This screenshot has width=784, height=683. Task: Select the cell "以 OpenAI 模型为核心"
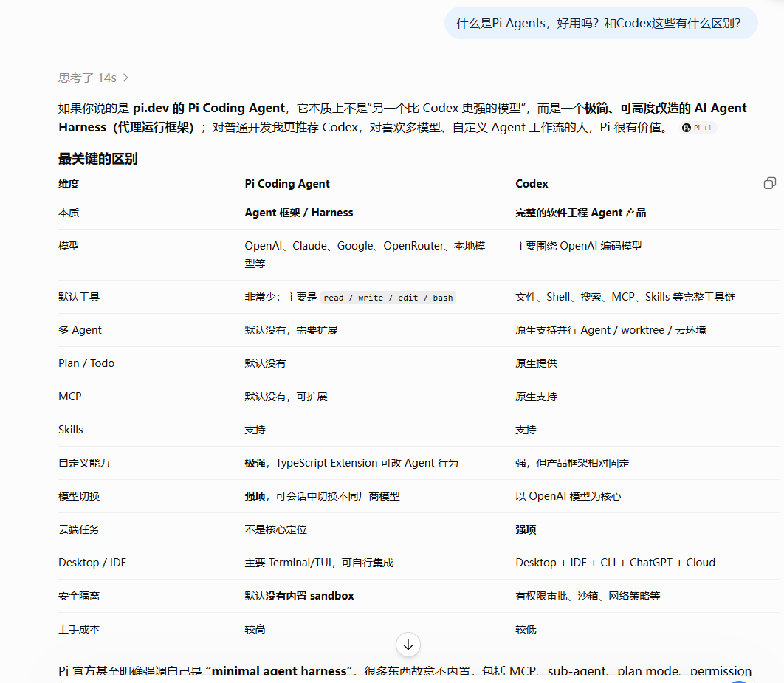(x=568, y=496)
